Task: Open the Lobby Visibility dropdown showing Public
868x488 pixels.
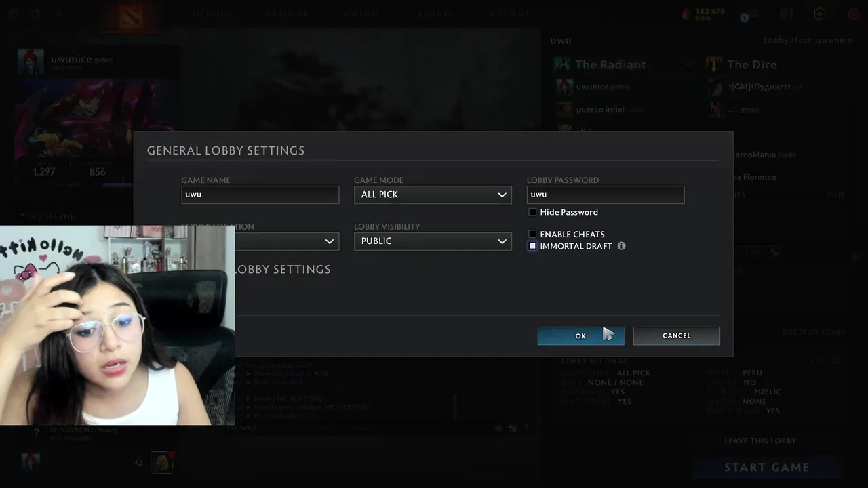Action: pyautogui.click(x=433, y=241)
